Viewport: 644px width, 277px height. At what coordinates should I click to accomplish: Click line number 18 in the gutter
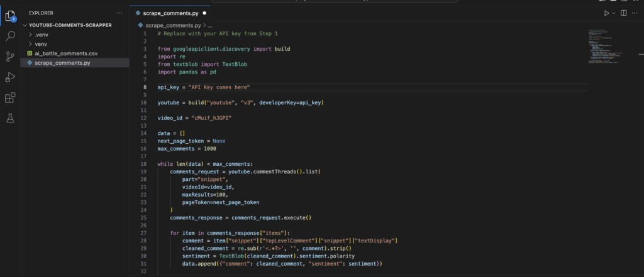144,164
